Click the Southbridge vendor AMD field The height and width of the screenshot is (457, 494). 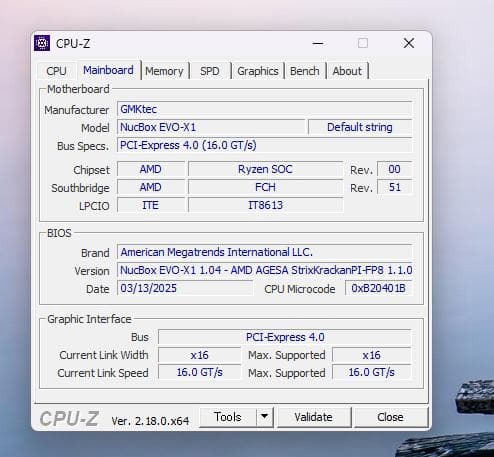[151, 187]
